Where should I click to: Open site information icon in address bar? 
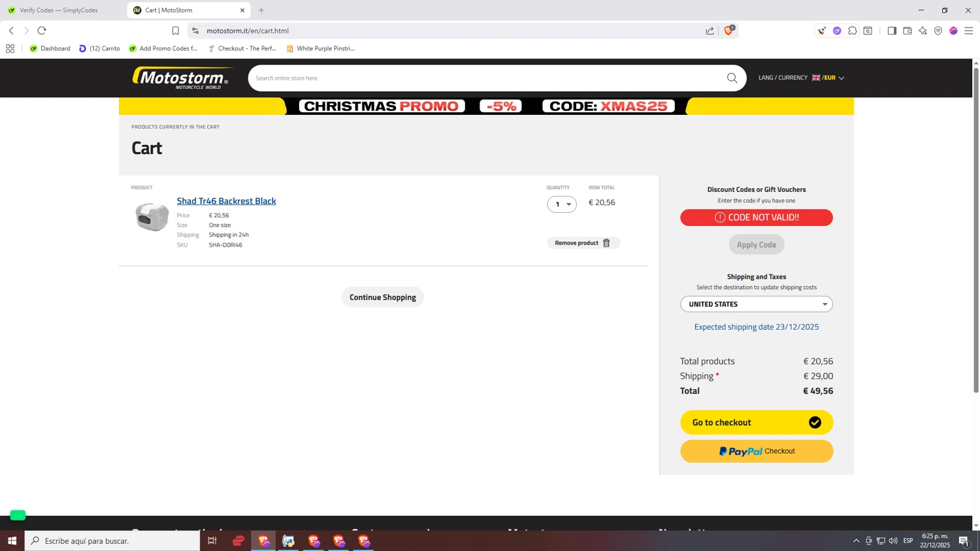[x=195, y=31]
